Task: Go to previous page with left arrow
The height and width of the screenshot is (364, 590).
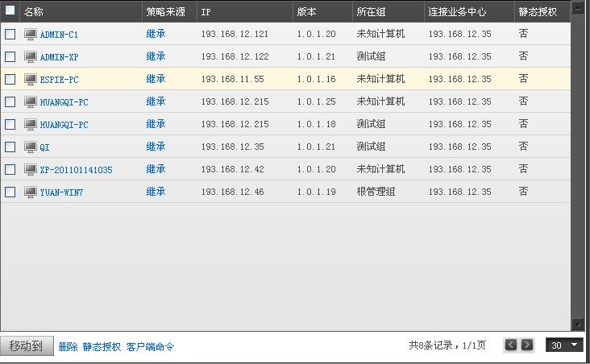Action: click(510, 345)
